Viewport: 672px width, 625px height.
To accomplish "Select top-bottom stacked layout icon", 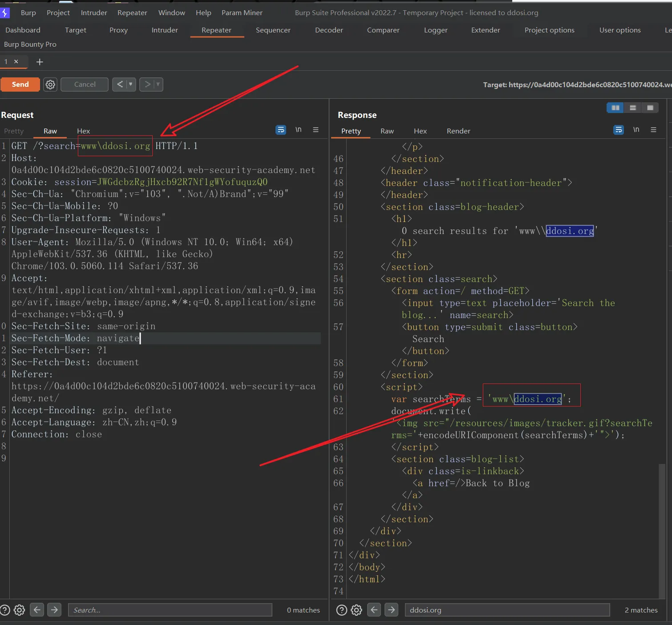I will pyautogui.click(x=633, y=108).
